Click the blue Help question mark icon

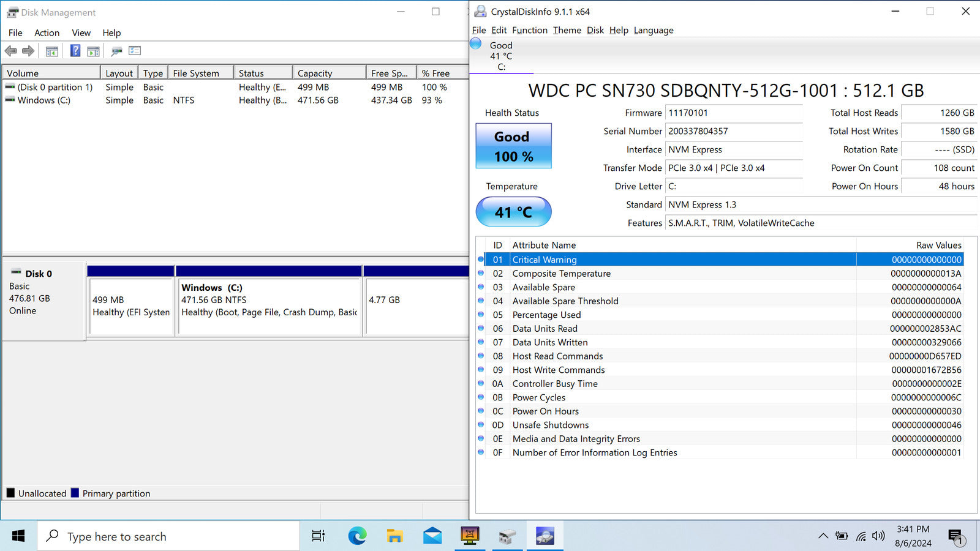75,51
